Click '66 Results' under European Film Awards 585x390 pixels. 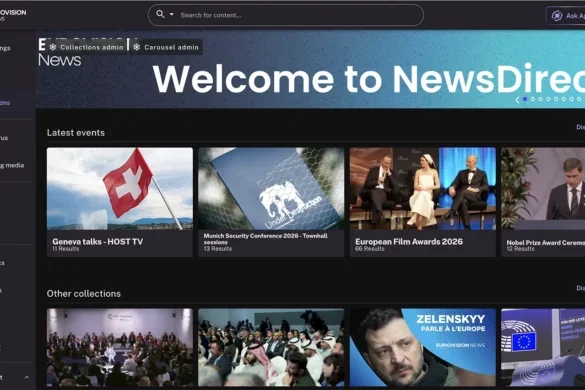(x=370, y=249)
